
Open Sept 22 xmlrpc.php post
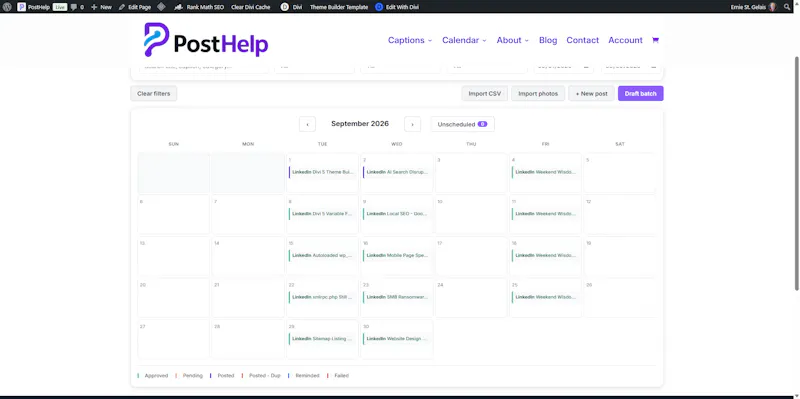tap(322, 297)
